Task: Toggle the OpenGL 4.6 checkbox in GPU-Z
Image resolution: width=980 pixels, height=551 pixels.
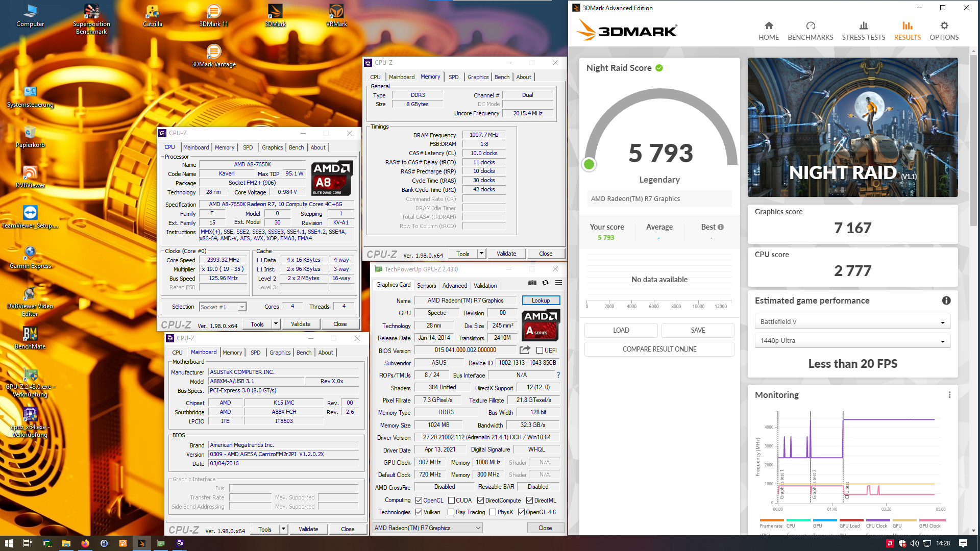Action: tap(521, 512)
